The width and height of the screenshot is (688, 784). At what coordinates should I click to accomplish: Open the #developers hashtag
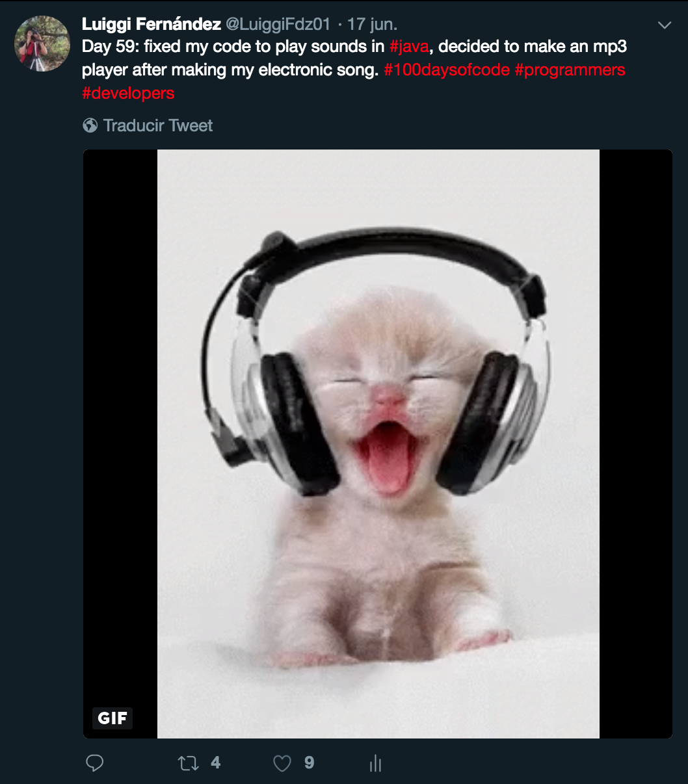[x=128, y=94]
